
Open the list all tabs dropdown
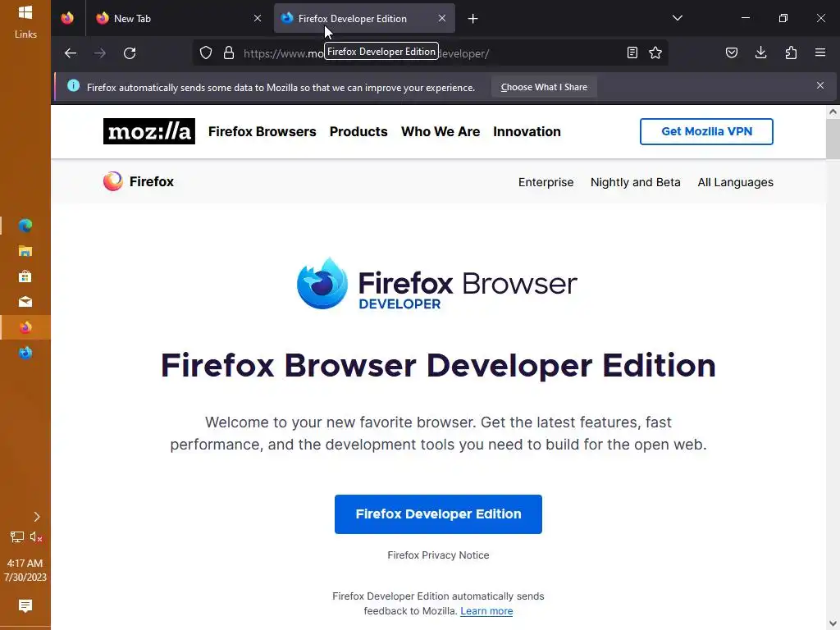tap(677, 18)
